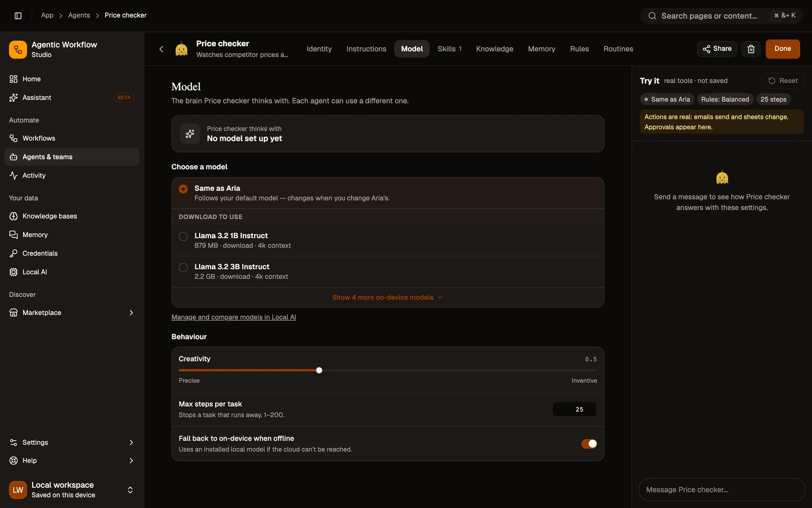Expand the Settings chevron

pos(131,443)
